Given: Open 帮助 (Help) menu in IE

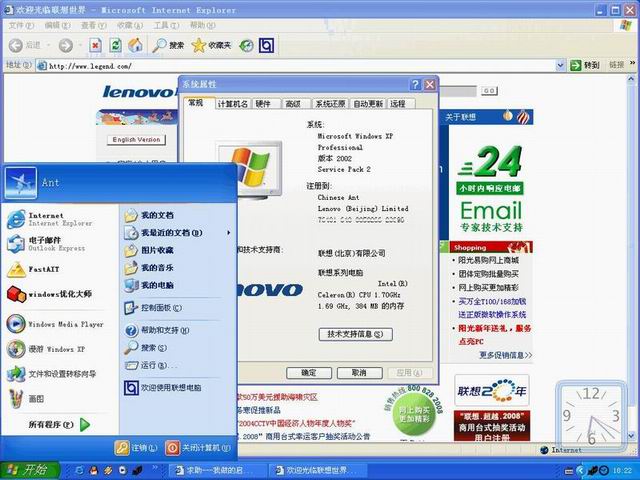Looking at the screenshot, I should [202, 25].
